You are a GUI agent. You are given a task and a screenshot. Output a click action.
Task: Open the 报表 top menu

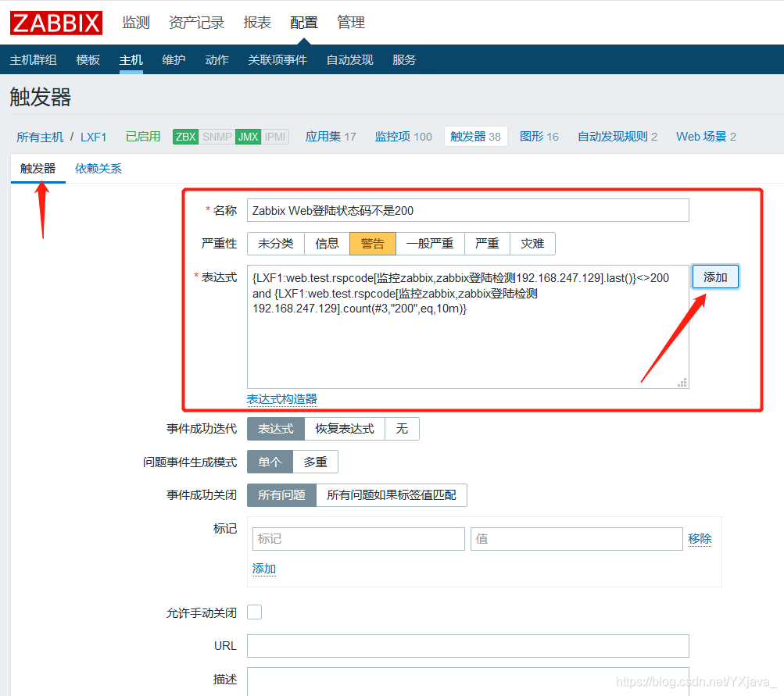click(x=257, y=23)
